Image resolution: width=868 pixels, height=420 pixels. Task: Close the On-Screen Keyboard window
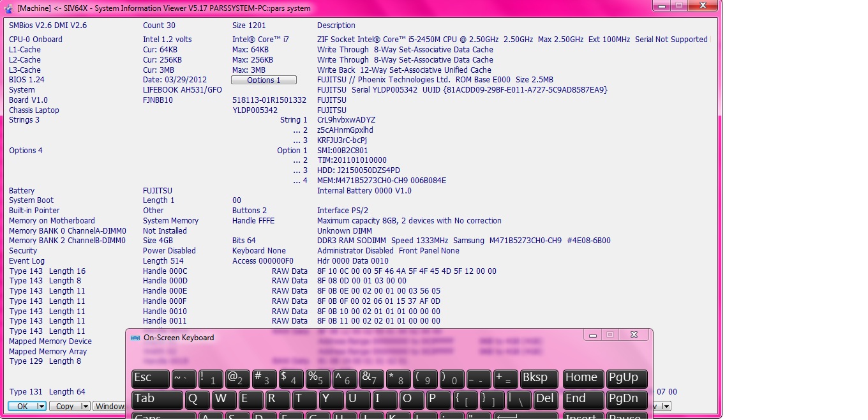coord(634,334)
